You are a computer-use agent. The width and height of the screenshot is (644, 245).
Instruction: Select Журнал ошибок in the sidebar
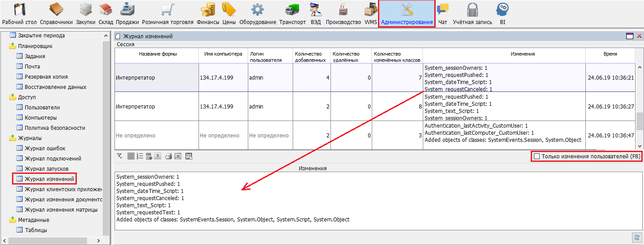pyautogui.click(x=45, y=148)
